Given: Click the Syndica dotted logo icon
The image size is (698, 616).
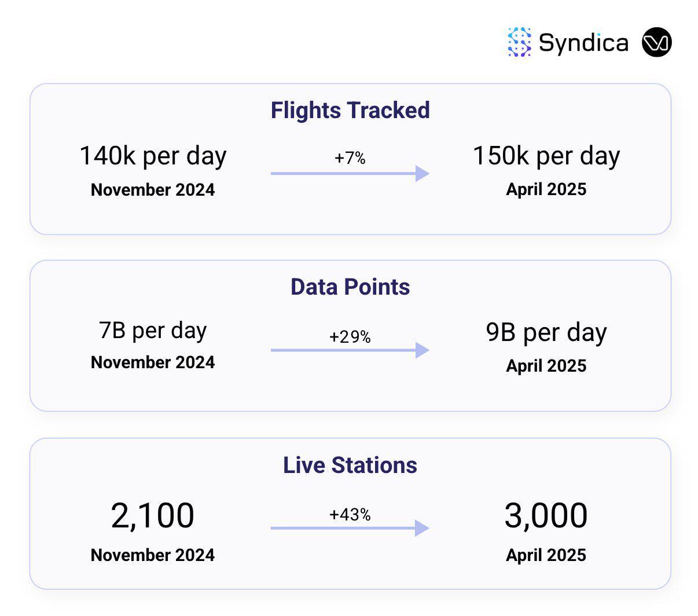Looking at the screenshot, I should click(x=519, y=42).
